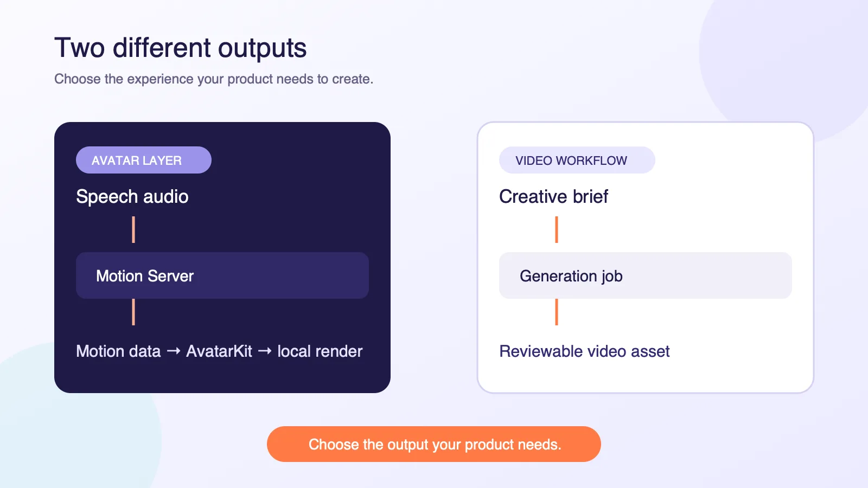Click arrow between Motion data and AvatarKit
868x488 pixels.
pyautogui.click(x=174, y=351)
